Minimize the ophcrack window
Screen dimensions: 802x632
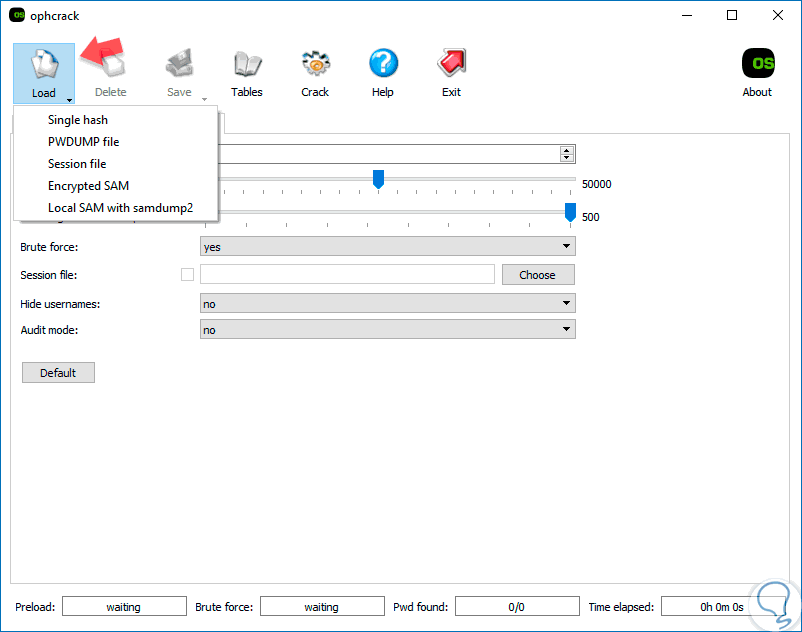[687, 15]
